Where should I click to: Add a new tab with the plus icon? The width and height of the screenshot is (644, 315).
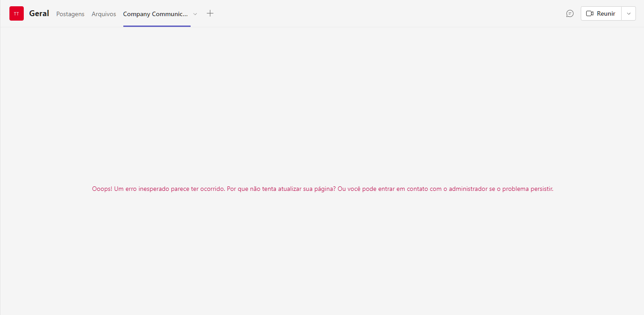point(210,13)
